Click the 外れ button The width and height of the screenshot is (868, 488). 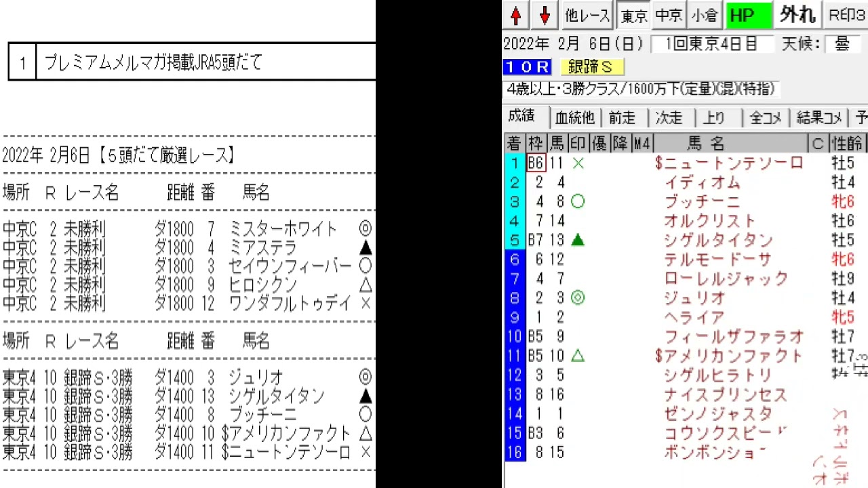point(798,15)
